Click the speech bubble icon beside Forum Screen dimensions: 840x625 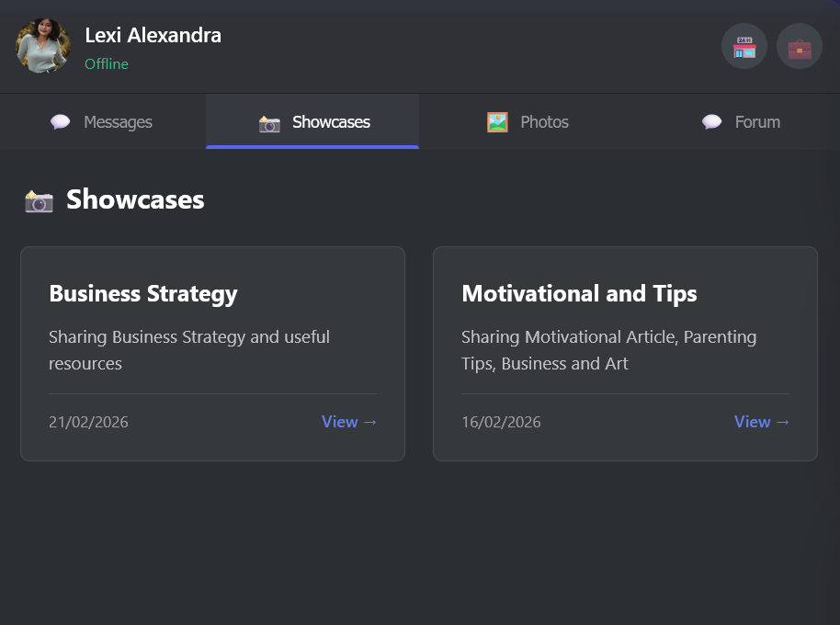coord(710,121)
